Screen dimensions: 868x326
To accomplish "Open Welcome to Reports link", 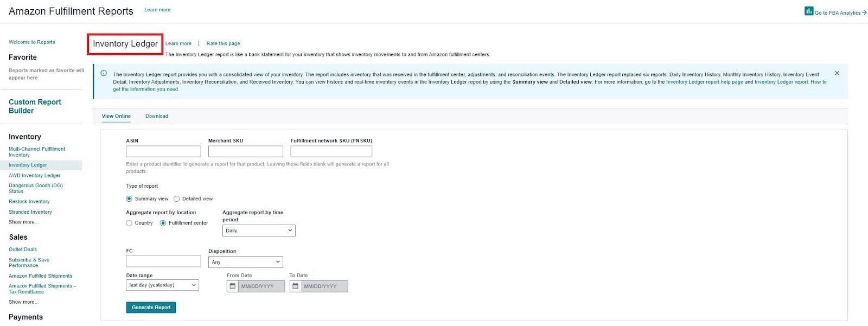I will click(31, 42).
